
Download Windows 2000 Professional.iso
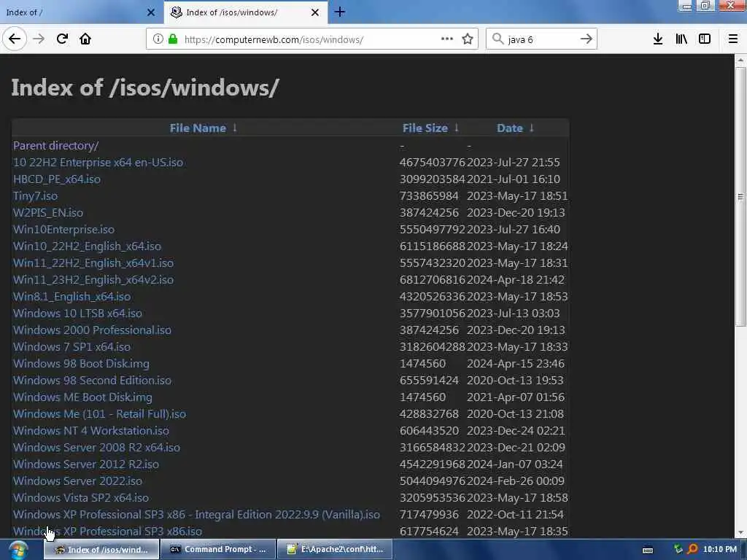click(92, 330)
